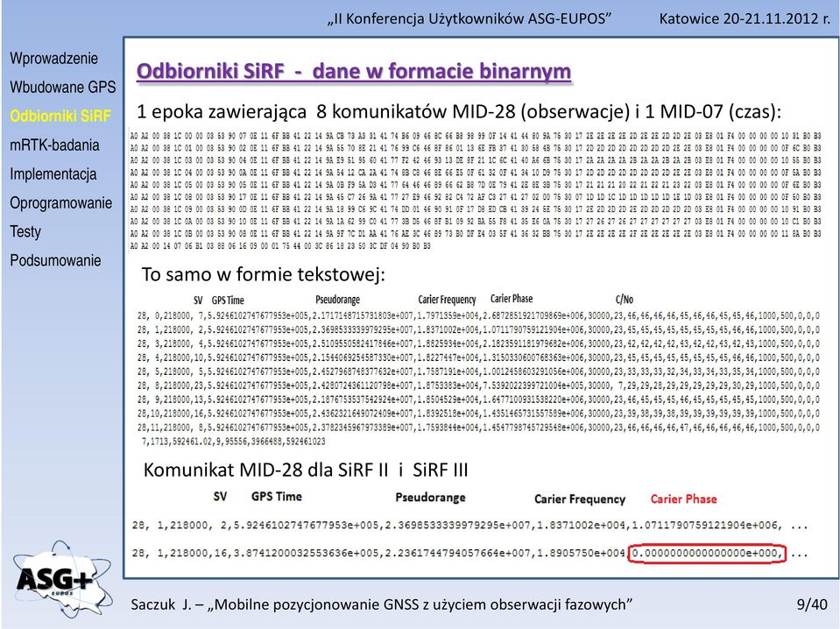Click the 'SV' header in the lower MID-28 table
Viewport: 840px width, 629px height.
tap(220, 497)
